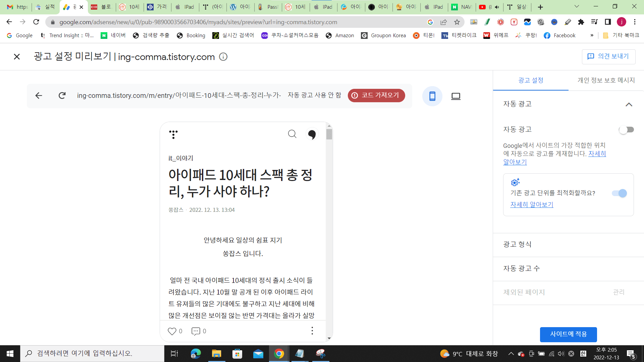
Task: Reload the preview page
Action: pos(62,96)
